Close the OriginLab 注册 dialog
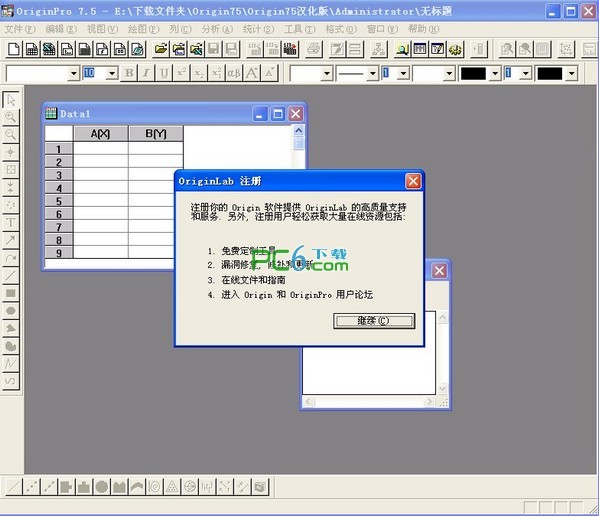 [413, 181]
